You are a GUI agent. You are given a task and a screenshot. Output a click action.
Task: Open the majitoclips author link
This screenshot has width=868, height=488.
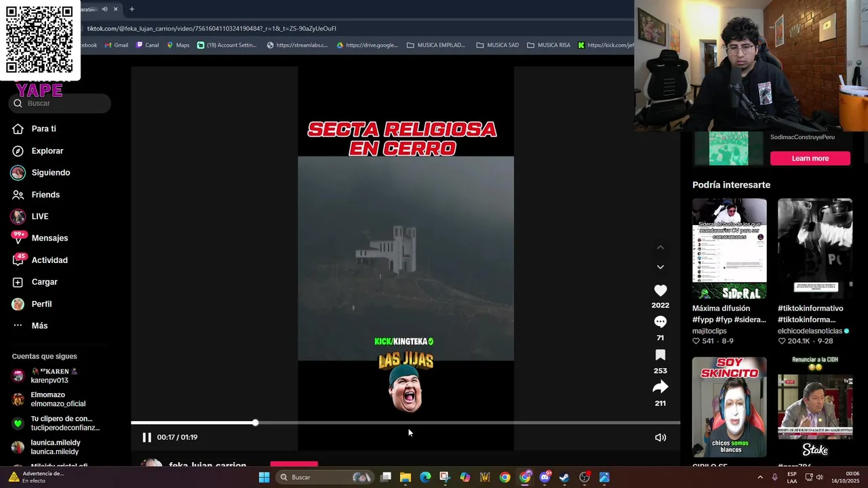tap(709, 331)
